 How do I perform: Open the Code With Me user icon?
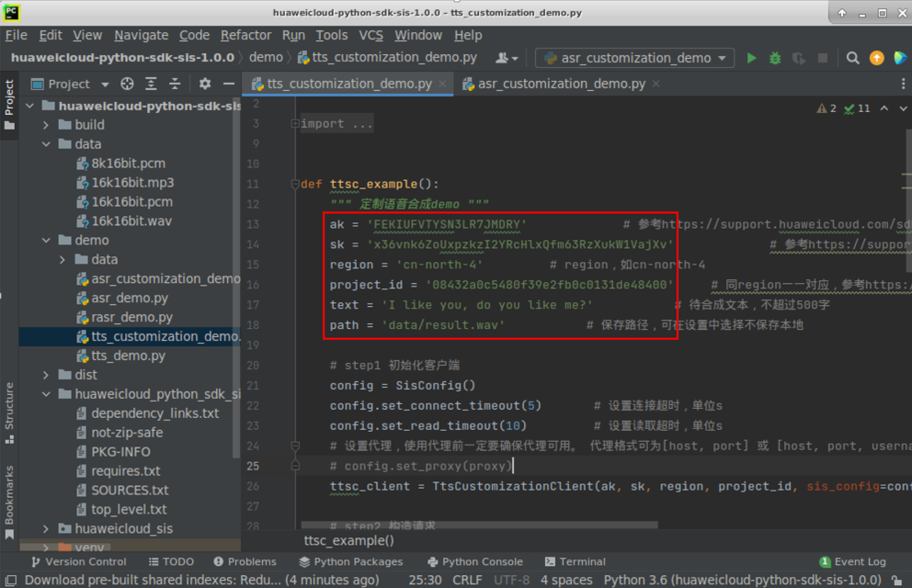tap(506, 58)
